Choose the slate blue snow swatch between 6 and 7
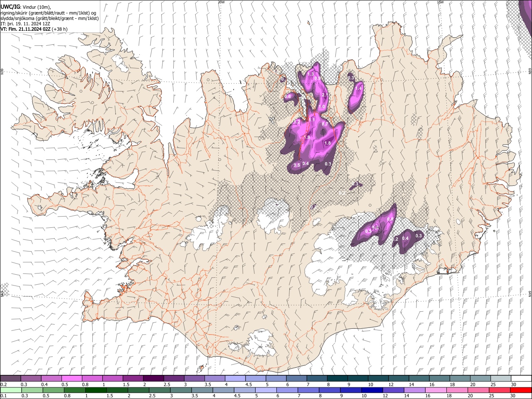 tap(296, 379)
